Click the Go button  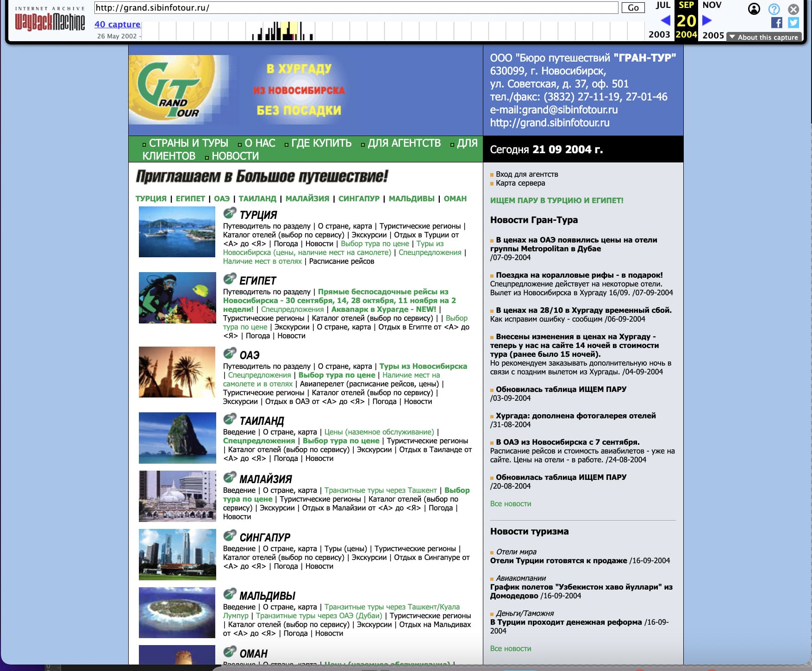click(x=633, y=8)
